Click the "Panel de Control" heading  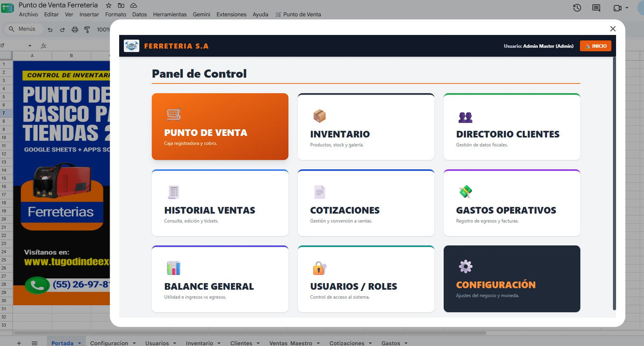pyautogui.click(x=199, y=74)
